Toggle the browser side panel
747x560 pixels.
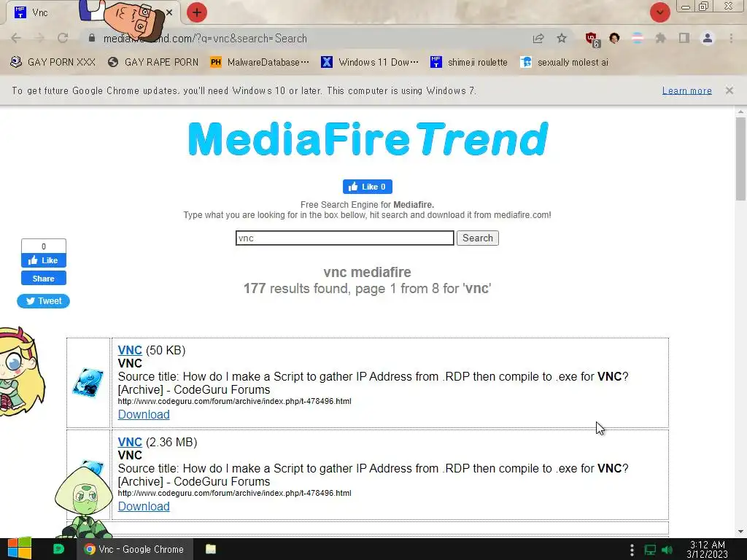coord(684,38)
